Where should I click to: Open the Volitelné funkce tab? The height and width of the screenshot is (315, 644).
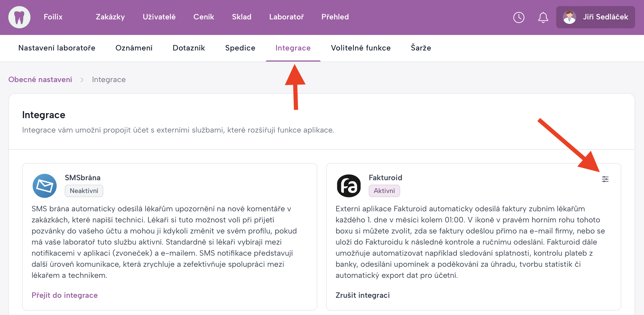(x=360, y=48)
